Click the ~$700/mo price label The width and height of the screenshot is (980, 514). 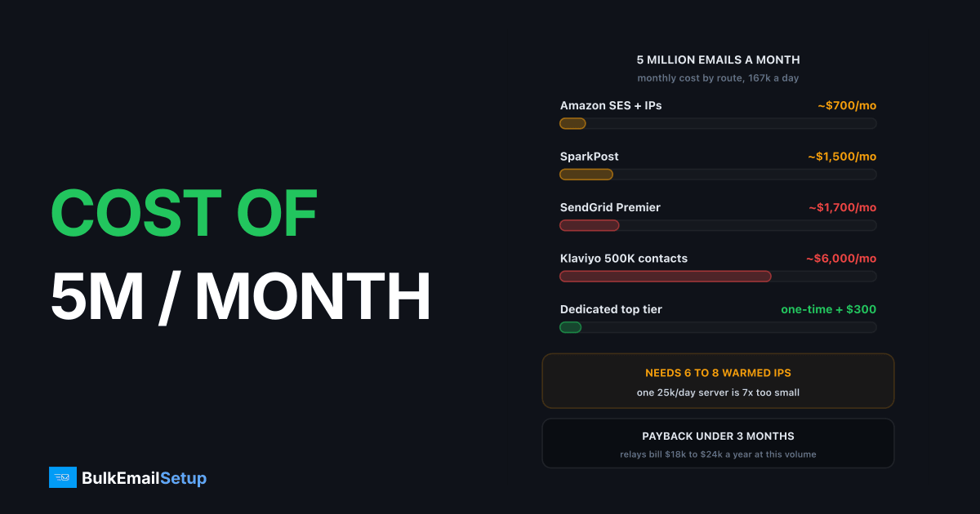tap(847, 105)
